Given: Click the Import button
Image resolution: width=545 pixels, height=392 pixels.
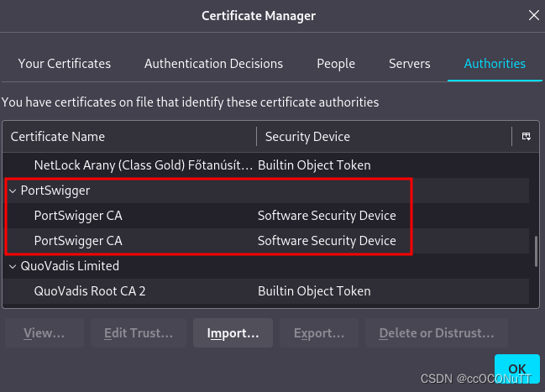Looking at the screenshot, I should (x=233, y=333).
